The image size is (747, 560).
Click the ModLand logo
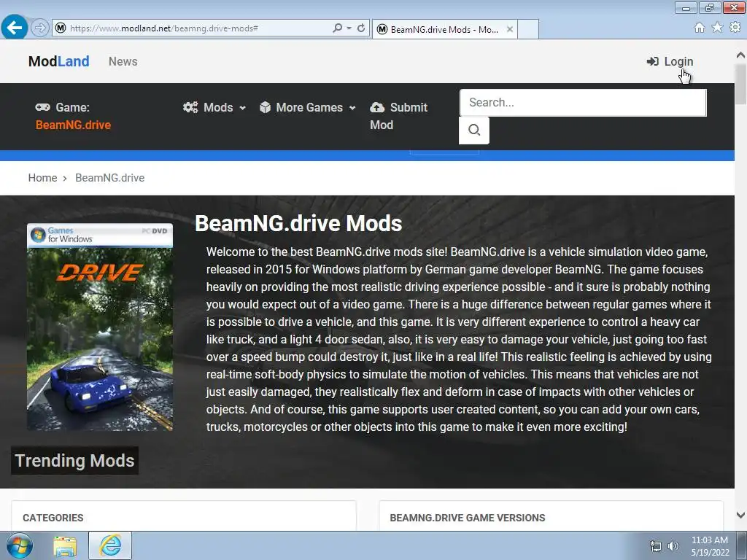tap(58, 61)
